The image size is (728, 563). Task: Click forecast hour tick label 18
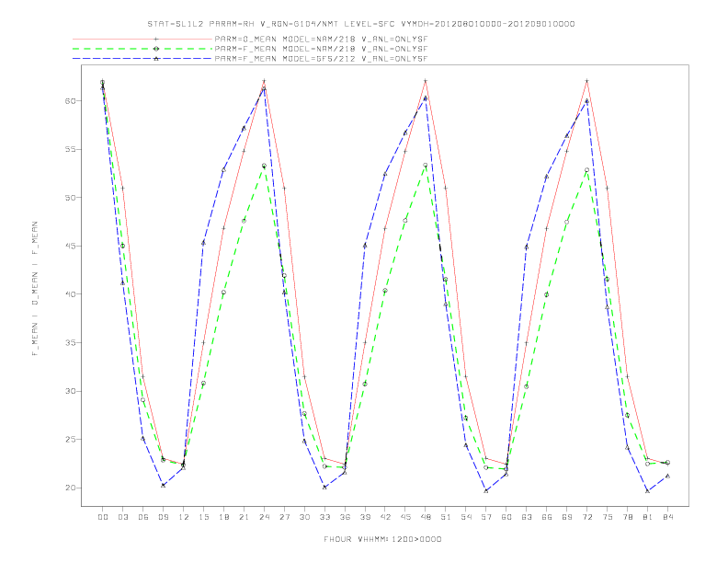223,517
